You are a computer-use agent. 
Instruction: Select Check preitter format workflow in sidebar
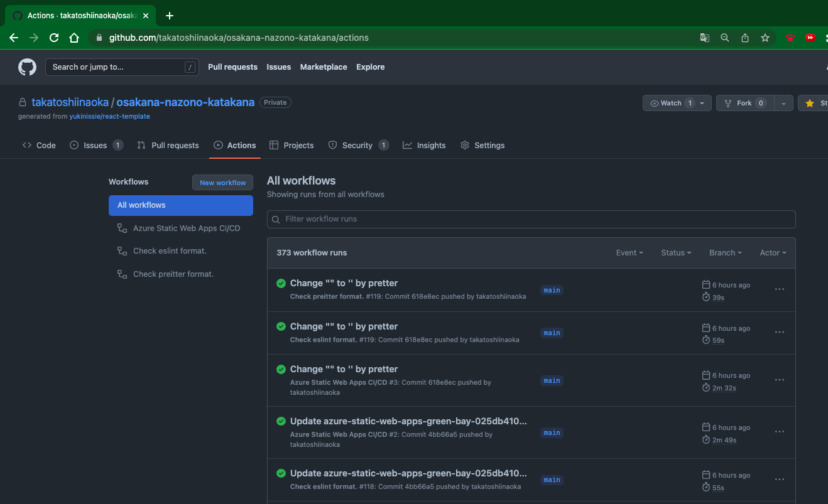coord(181,274)
